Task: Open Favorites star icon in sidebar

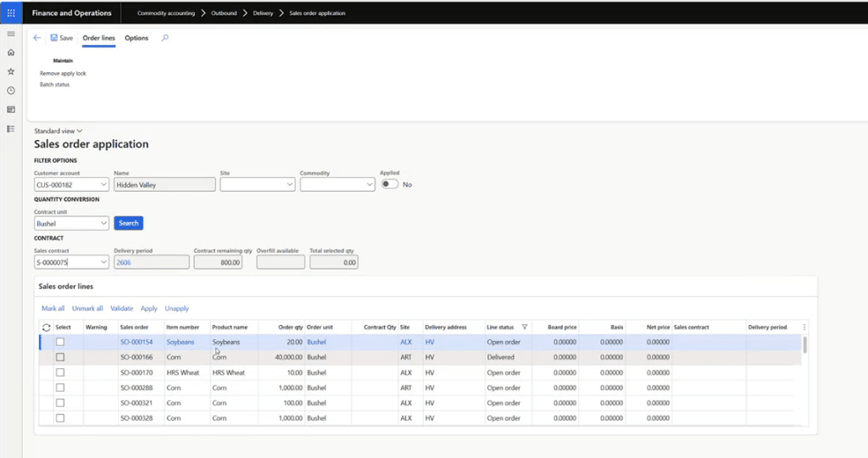Action: pos(11,71)
